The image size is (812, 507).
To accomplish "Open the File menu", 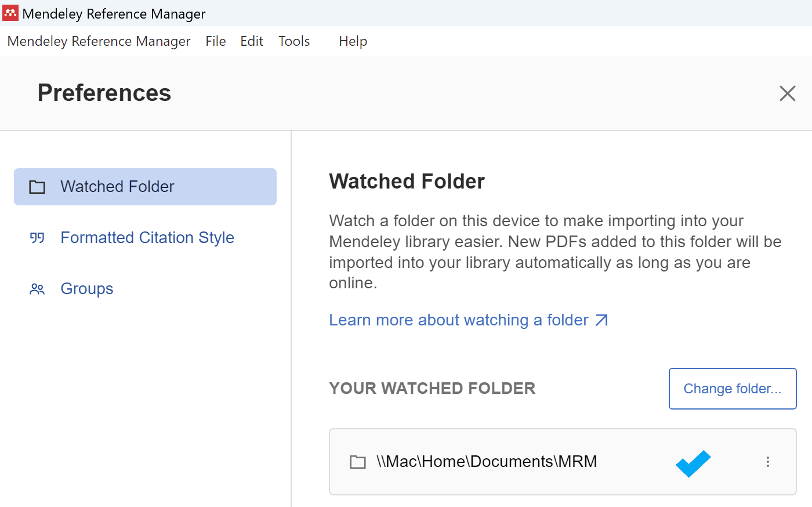I will [216, 41].
